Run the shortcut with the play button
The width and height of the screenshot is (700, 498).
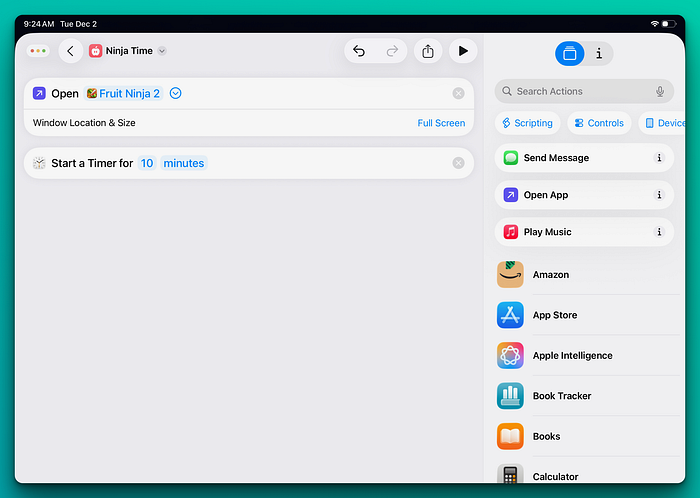pyautogui.click(x=463, y=51)
